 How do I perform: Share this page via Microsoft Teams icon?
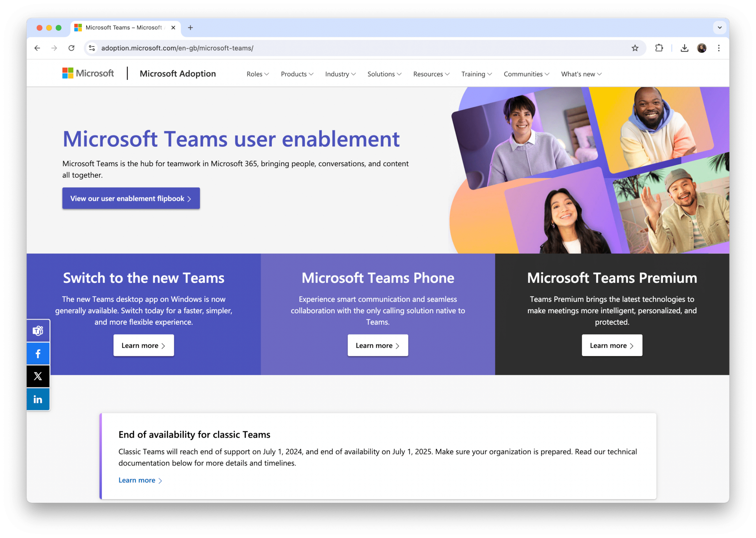coord(38,331)
